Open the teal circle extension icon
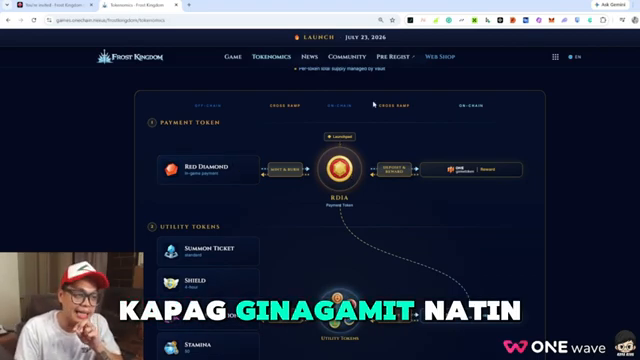 coord(449,20)
